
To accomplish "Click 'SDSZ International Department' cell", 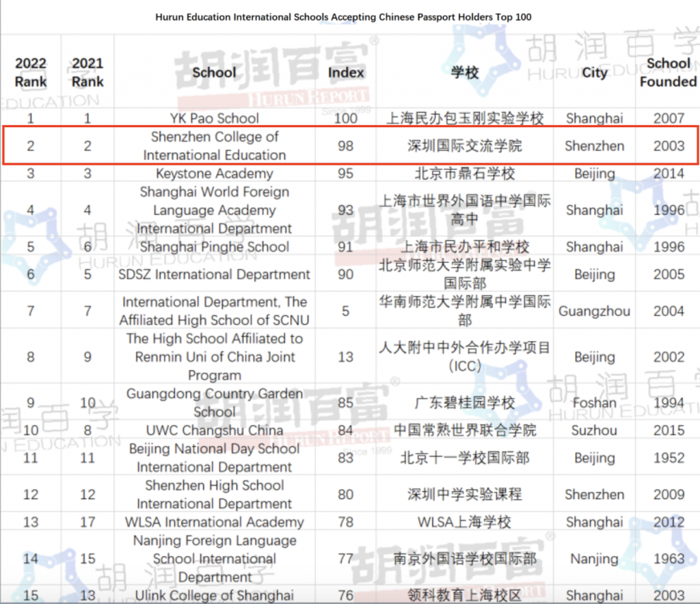I will (x=214, y=274).
